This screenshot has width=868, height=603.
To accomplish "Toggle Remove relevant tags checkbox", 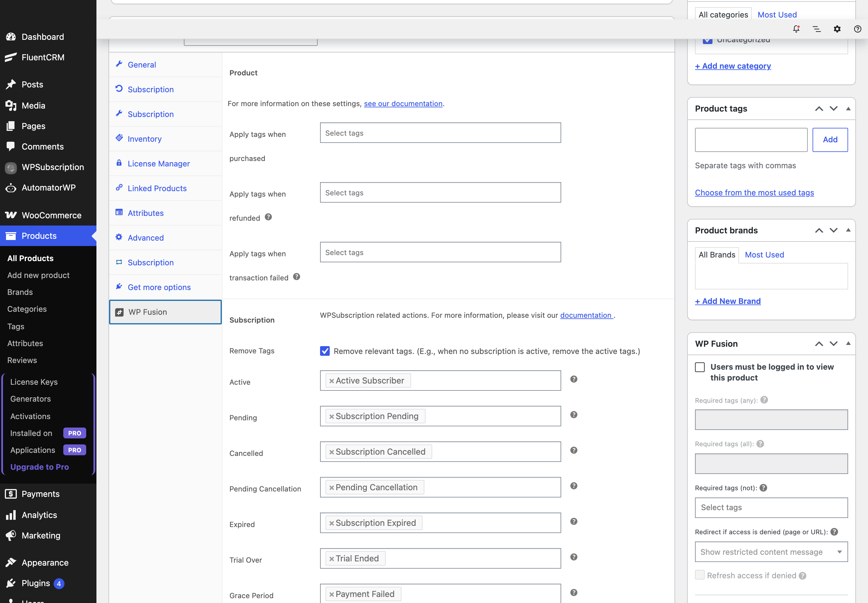I will (x=325, y=351).
